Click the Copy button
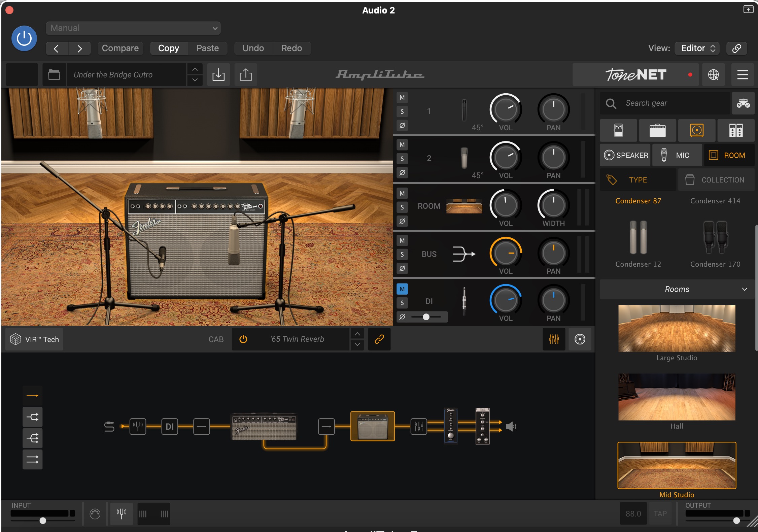Screen dimensions: 758x532 (x=169, y=48)
